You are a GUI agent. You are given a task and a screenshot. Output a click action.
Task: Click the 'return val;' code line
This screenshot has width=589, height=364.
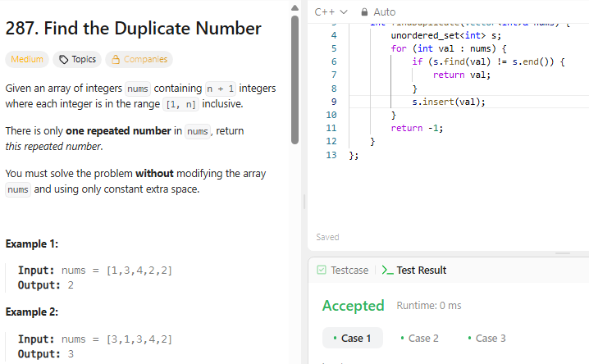click(x=462, y=75)
